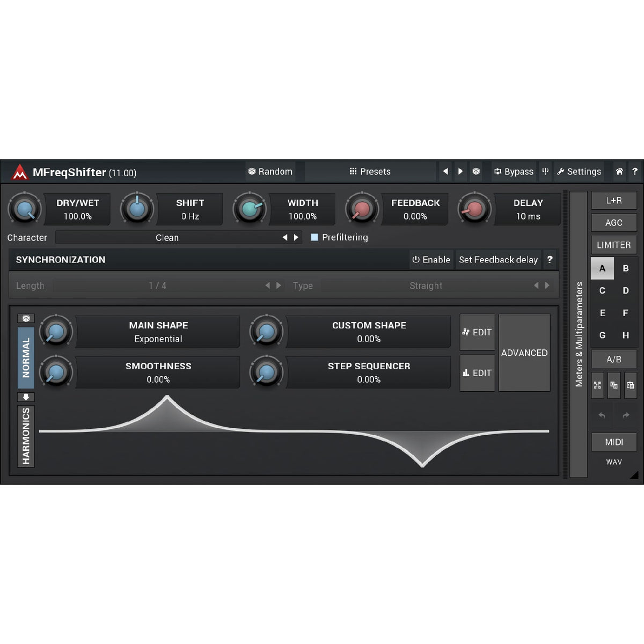Click the WIDTH knob

(250, 209)
